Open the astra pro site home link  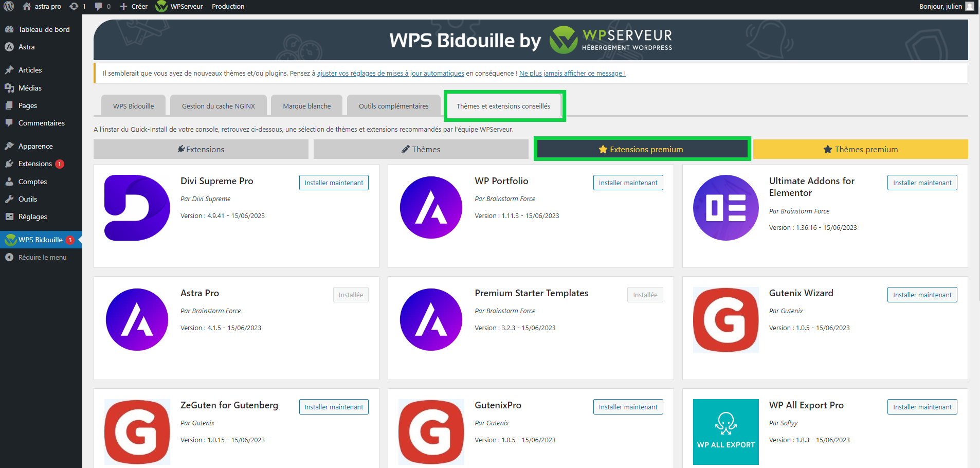click(x=42, y=6)
